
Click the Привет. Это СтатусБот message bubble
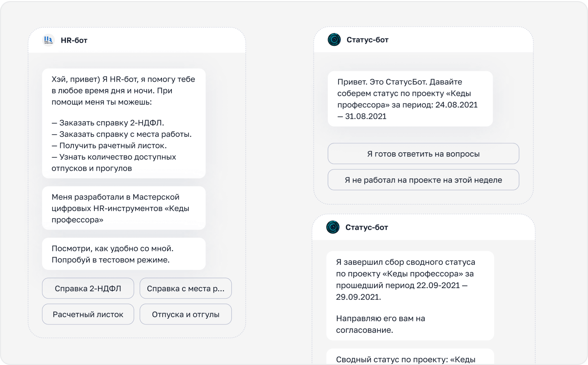pos(410,99)
